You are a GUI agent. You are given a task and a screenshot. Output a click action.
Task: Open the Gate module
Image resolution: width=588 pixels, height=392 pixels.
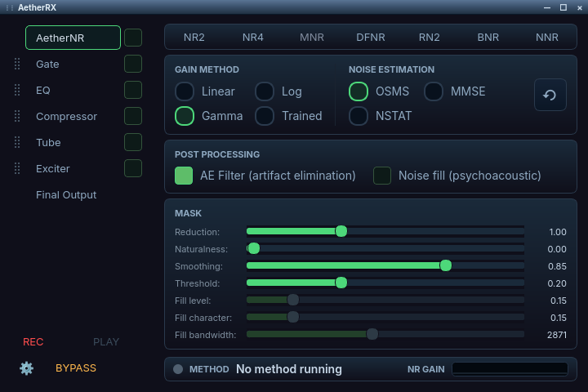(x=47, y=65)
